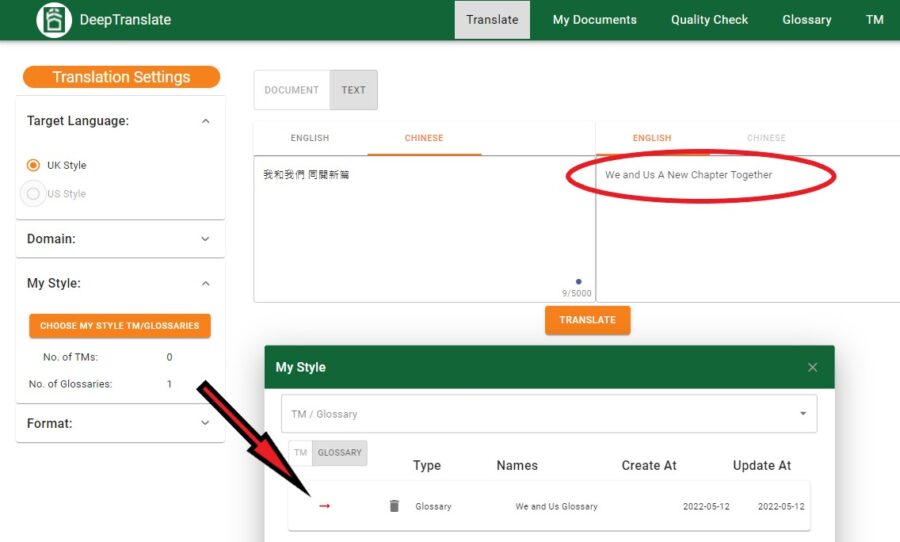Screen dimensions: 900x542
Task: Click the red arrow on glossary row
Action: (x=324, y=506)
